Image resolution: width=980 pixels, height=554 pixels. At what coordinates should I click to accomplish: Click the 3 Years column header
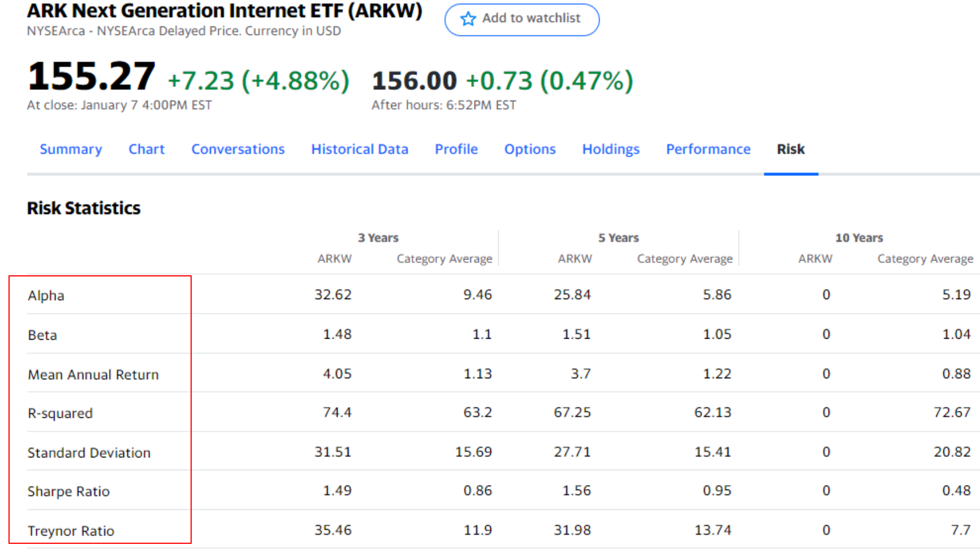pos(378,238)
